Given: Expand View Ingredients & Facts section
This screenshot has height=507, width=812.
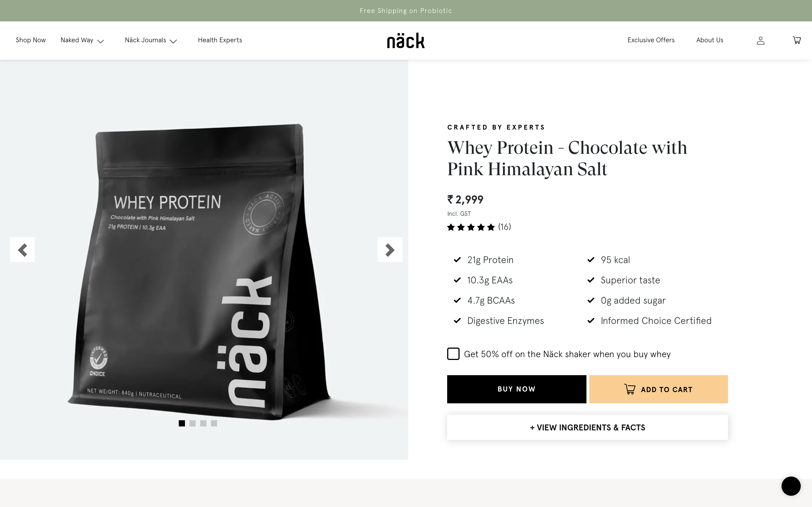Looking at the screenshot, I should click(587, 427).
